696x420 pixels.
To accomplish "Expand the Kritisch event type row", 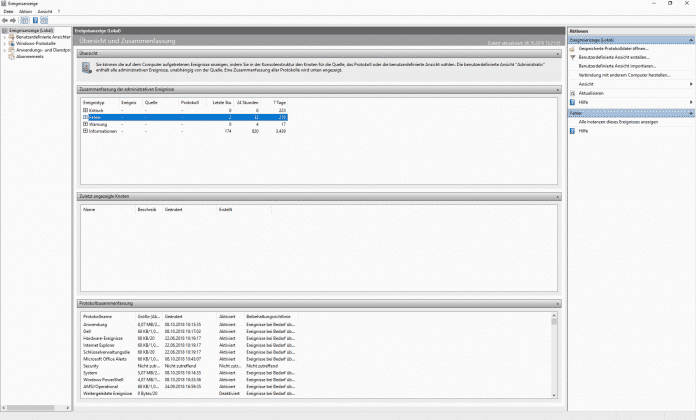I will 85,110.
